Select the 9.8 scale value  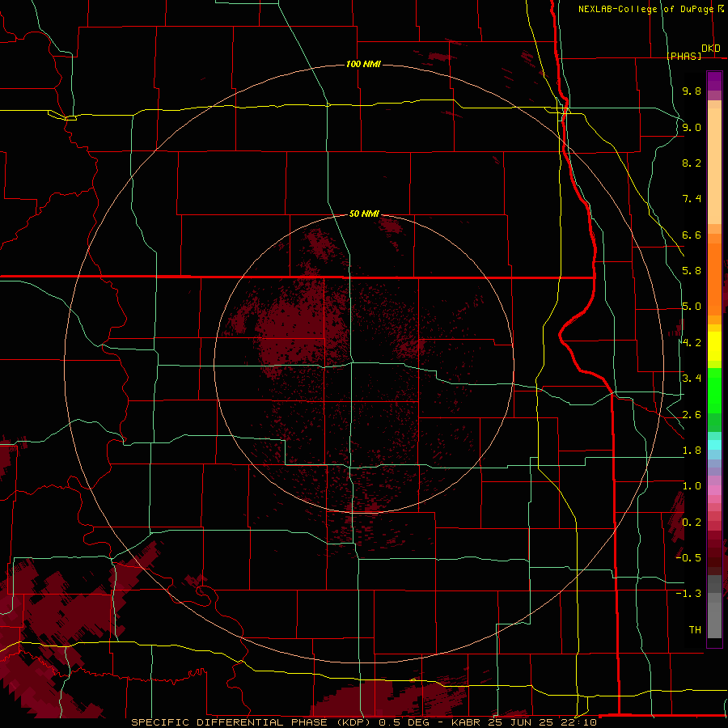pyautogui.click(x=692, y=91)
